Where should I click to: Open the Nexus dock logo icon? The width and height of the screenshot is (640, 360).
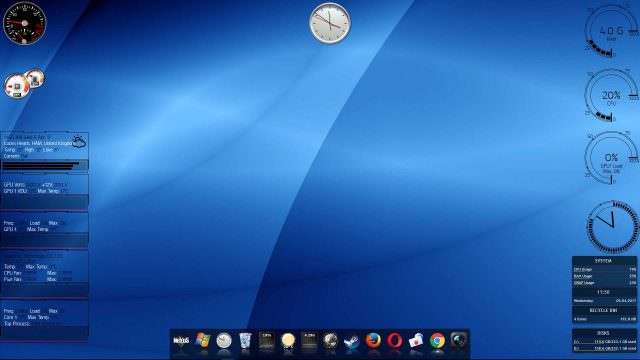[x=181, y=340]
